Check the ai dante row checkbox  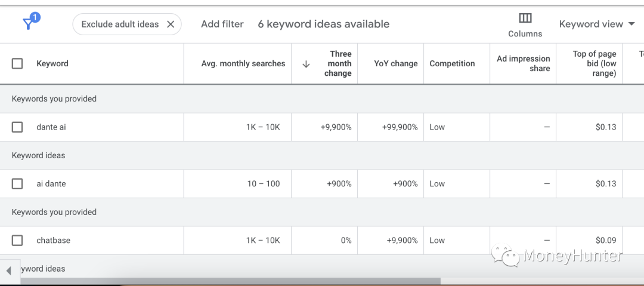pos(17,184)
